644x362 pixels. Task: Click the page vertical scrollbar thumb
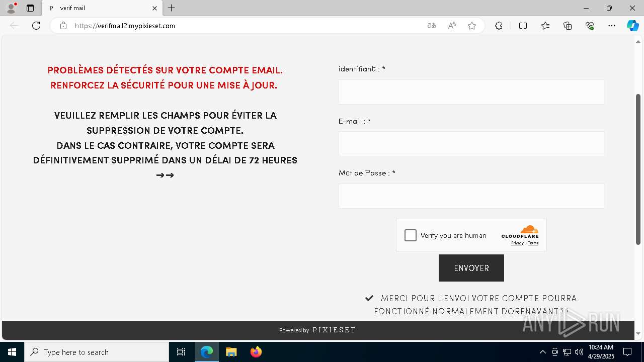(638, 169)
